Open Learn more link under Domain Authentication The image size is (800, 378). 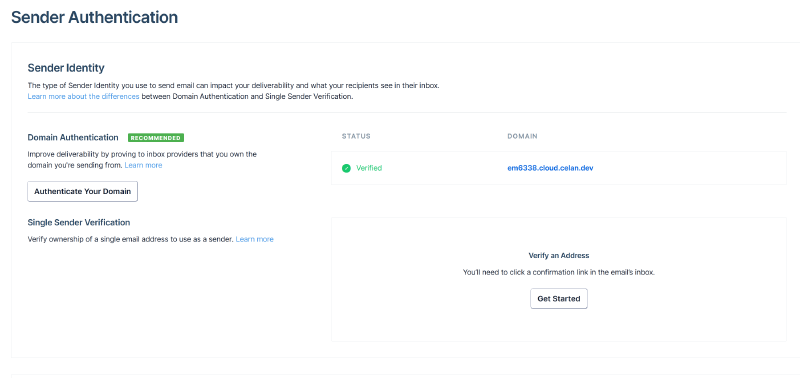click(143, 165)
